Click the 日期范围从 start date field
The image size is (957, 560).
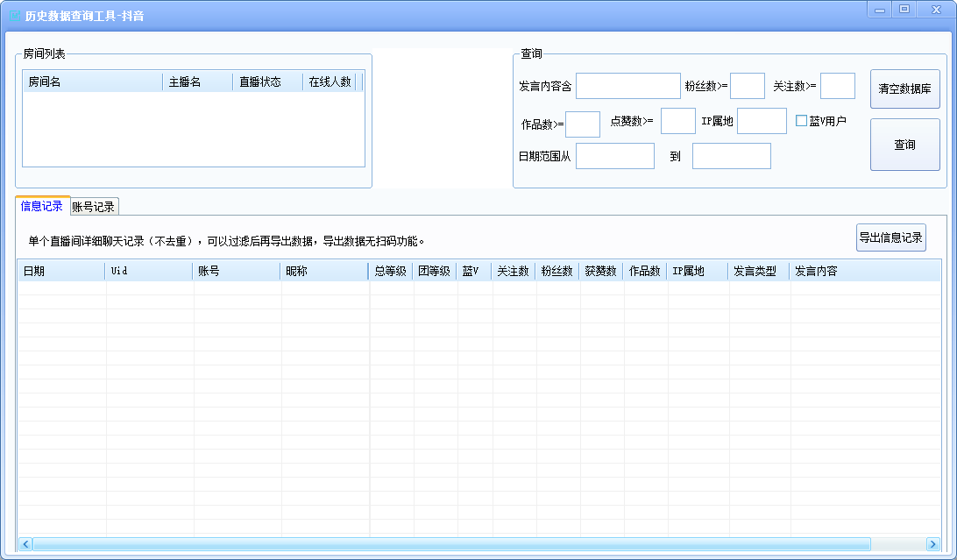(615, 156)
